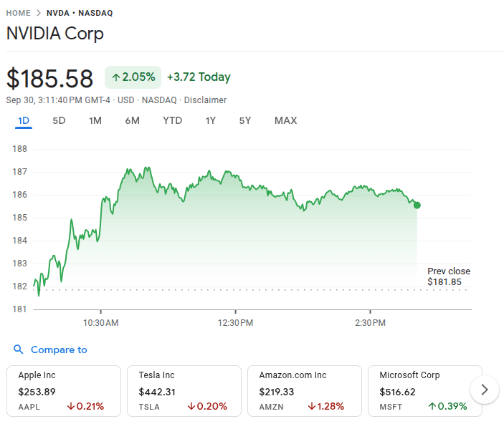This screenshot has height=429, width=504.
Task: Click the breadcrumb chevron after HOME
Action: (x=39, y=13)
